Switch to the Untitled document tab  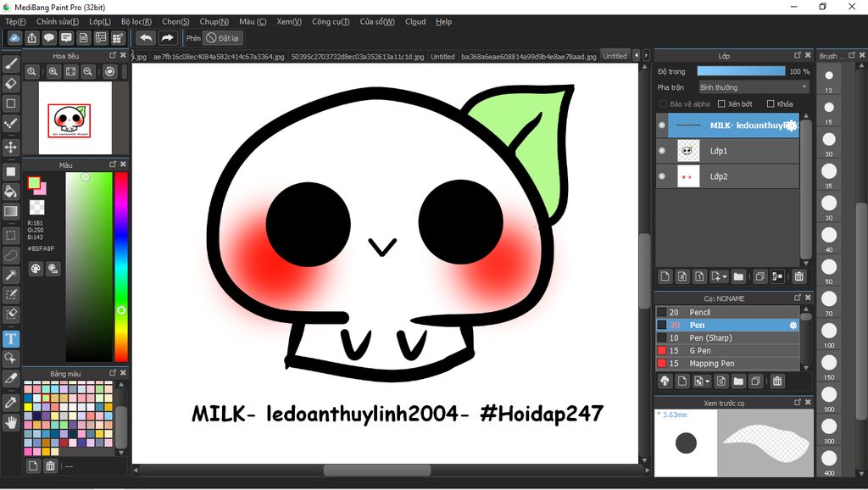[442, 57]
